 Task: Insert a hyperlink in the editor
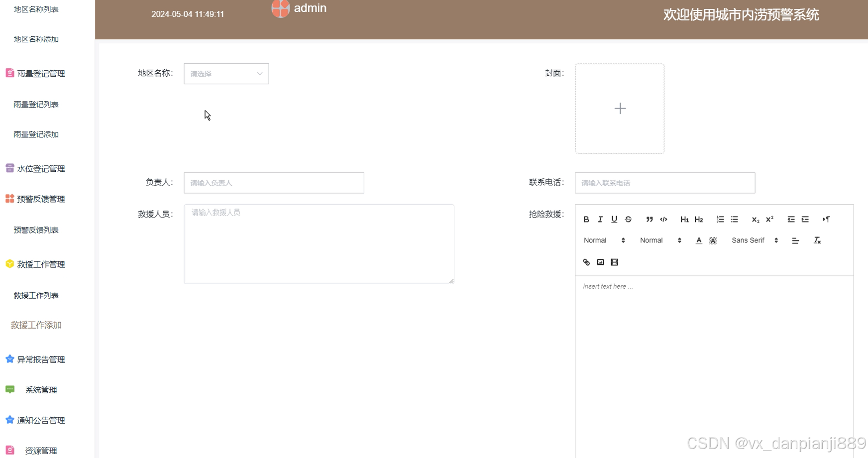click(x=586, y=262)
